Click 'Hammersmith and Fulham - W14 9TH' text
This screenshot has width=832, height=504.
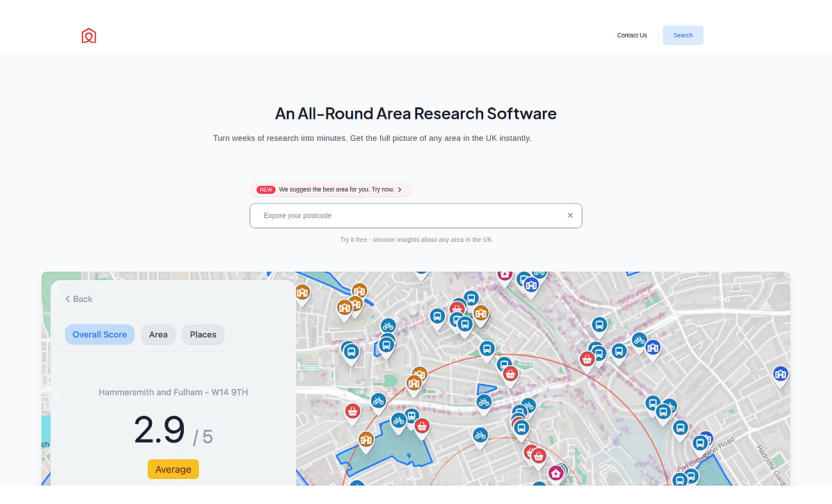click(x=173, y=392)
